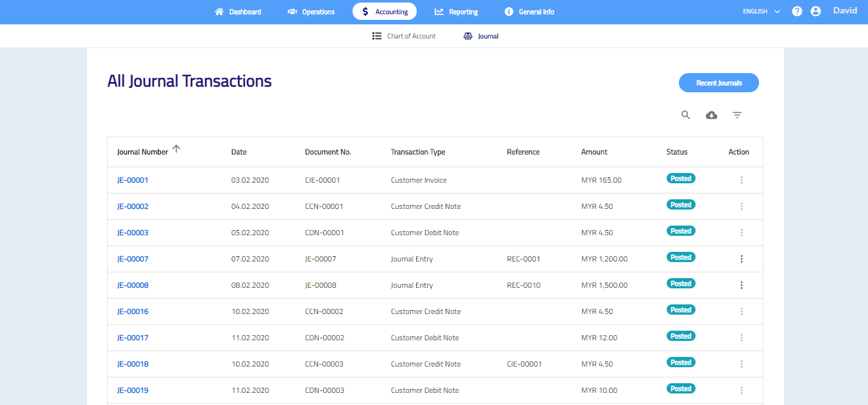The image size is (868, 405).
Task: Switch to Chart of Account tab
Action: pos(404,37)
